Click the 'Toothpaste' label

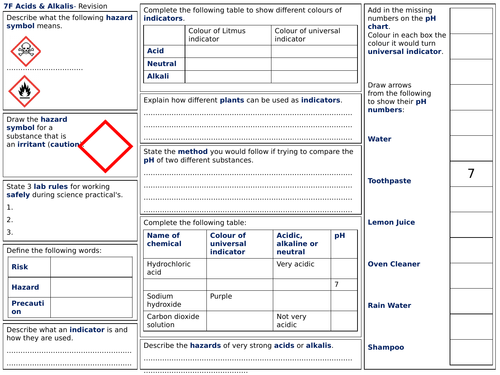389,181
